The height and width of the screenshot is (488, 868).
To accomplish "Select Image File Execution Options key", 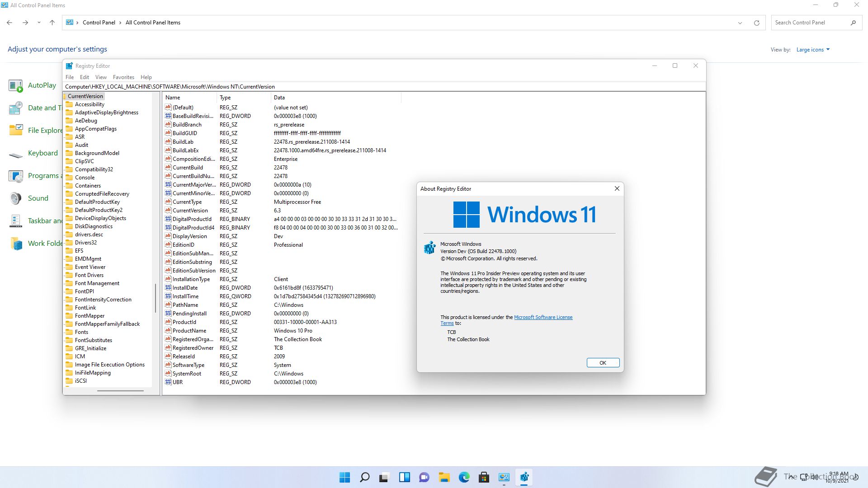I will pyautogui.click(x=109, y=365).
